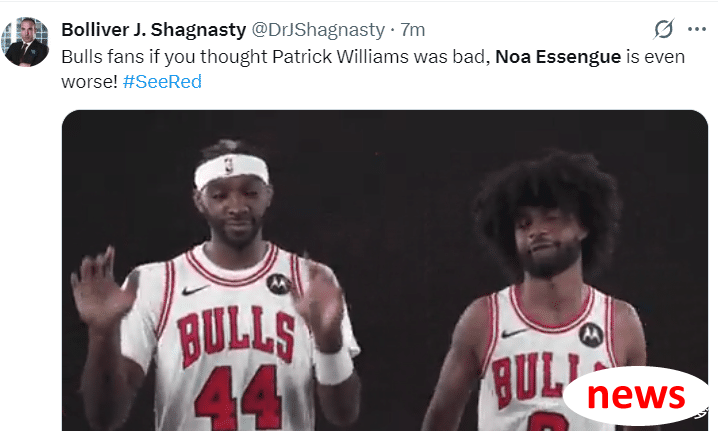This screenshot has height=431, width=718.
Task: Click the right player's curly hair
Action: [549, 192]
